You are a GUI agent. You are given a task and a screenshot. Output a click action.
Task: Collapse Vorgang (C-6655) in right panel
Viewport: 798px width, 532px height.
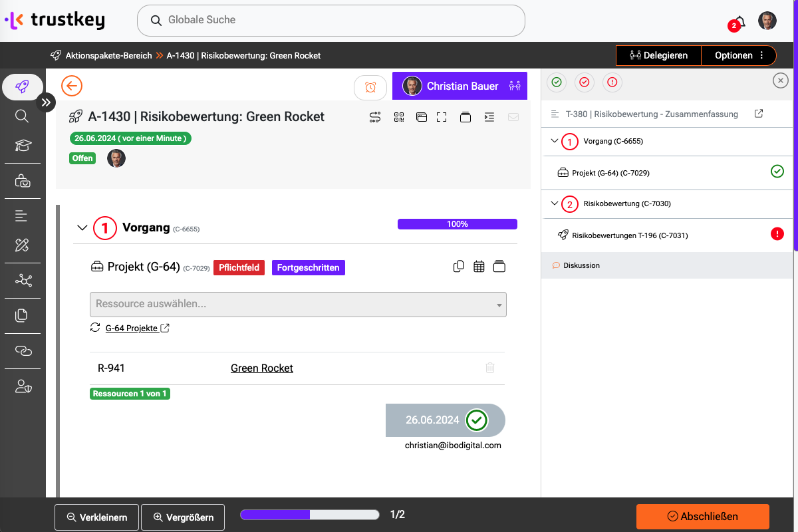[555, 141]
